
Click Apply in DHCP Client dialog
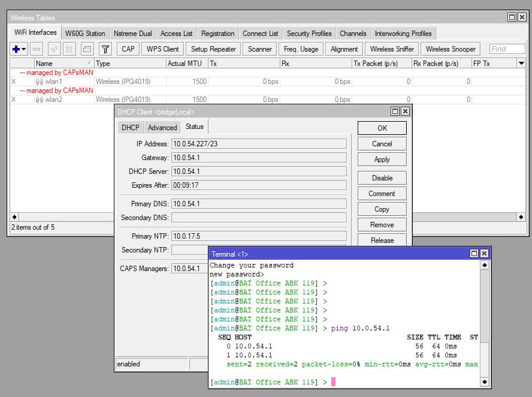point(382,160)
